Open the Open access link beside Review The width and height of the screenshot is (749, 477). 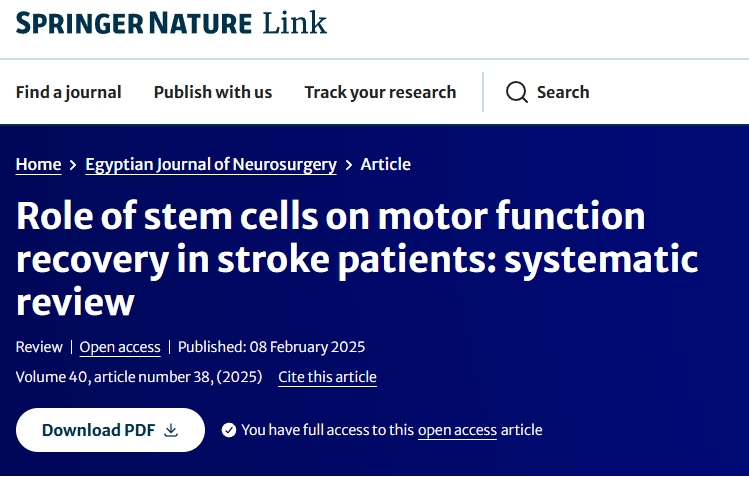coord(120,347)
